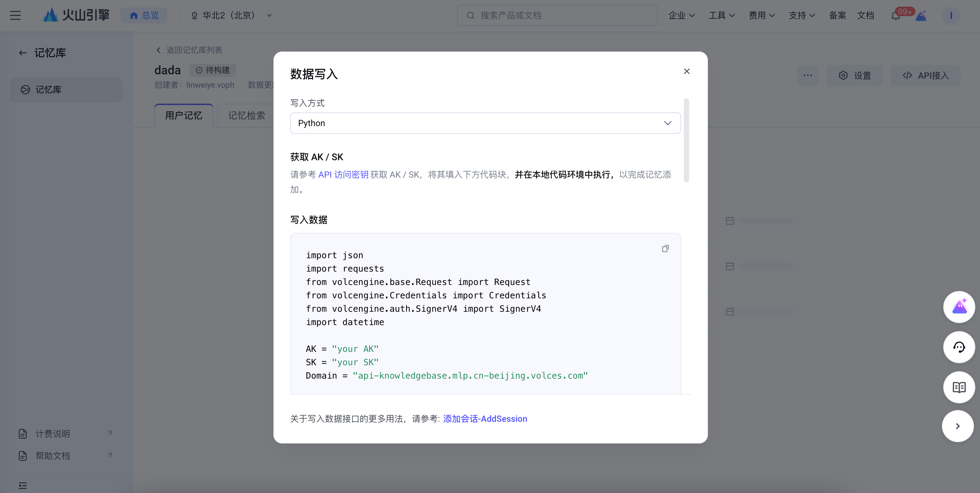This screenshot has width=980, height=493.
Task: Open the AI assistant floating button
Action: pos(959,307)
